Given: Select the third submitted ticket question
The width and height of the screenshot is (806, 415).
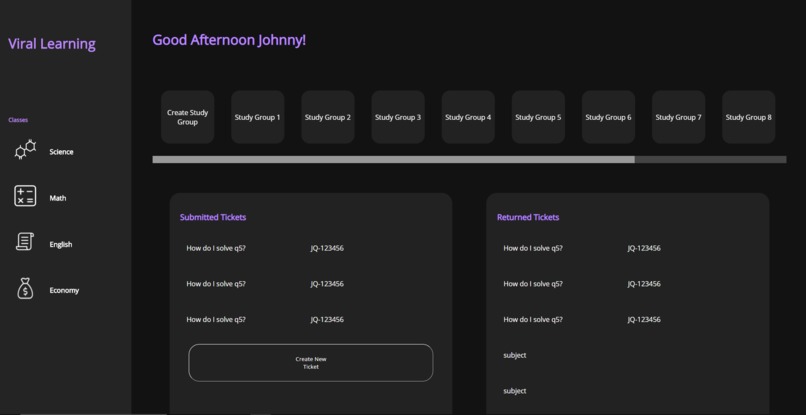Looking at the screenshot, I should click(216, 319).
